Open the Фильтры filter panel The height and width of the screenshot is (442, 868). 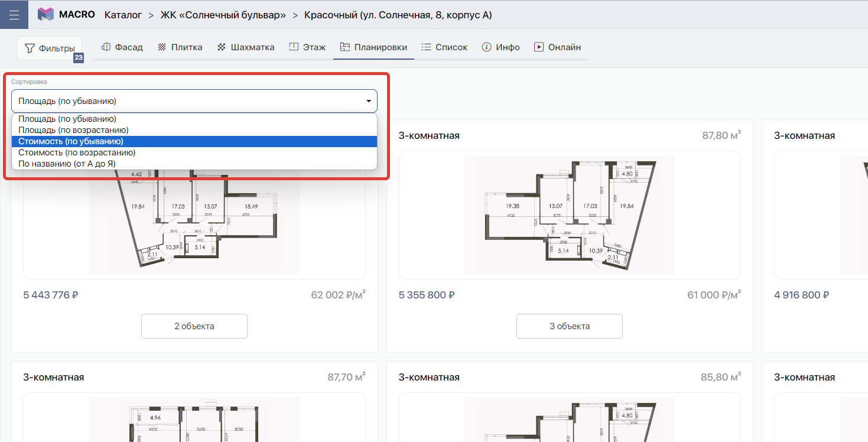50,48
